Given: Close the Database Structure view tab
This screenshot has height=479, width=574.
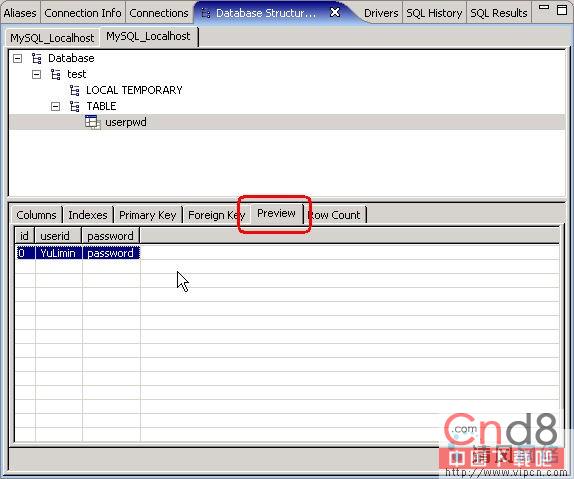Looking at the screenshot, I should point(335,12).
